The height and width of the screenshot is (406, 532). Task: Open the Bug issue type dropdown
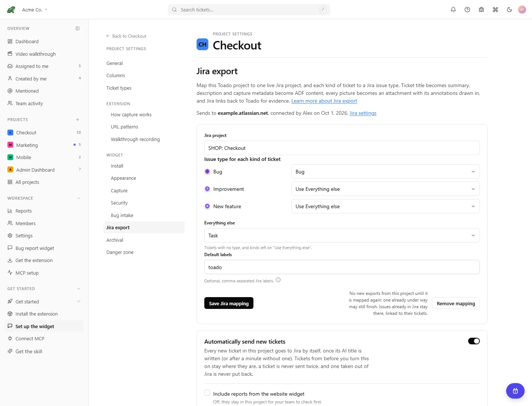(x=385, y=172)
